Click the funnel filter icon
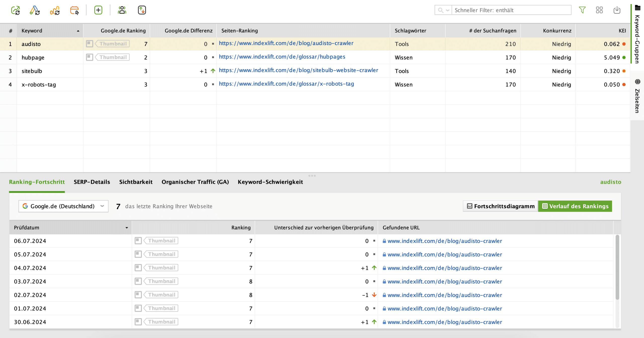The width and height of the screenshot is (644, 338). [x=582, y=10]
